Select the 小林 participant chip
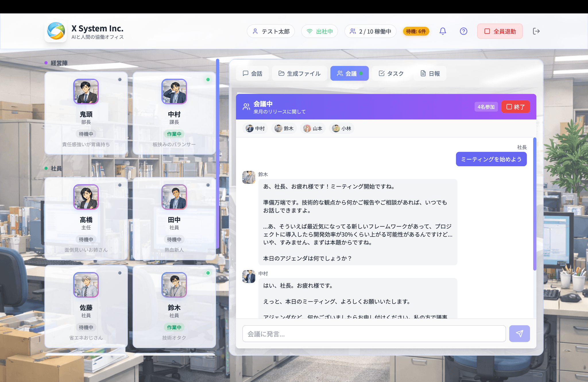 click(342, 128)
